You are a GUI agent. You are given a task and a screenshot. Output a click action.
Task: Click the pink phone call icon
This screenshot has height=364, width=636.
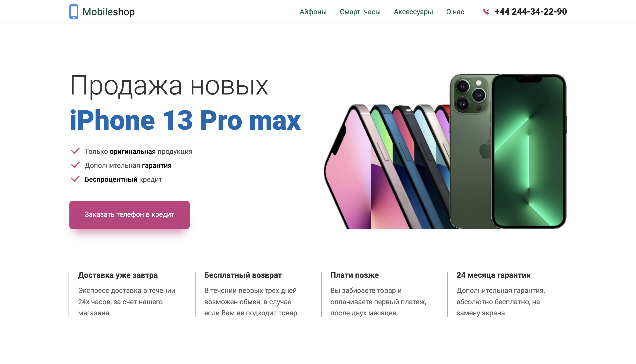click(x=486, y=12)
